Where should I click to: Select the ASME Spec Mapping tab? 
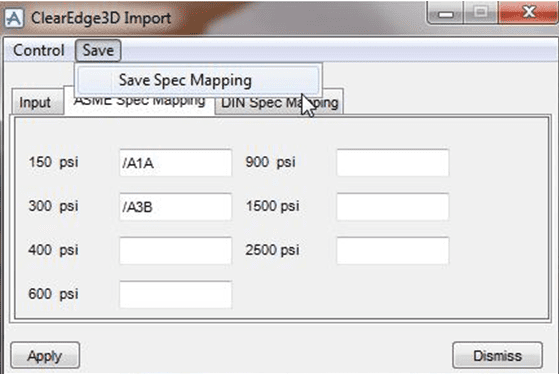(x=139, y=102)
